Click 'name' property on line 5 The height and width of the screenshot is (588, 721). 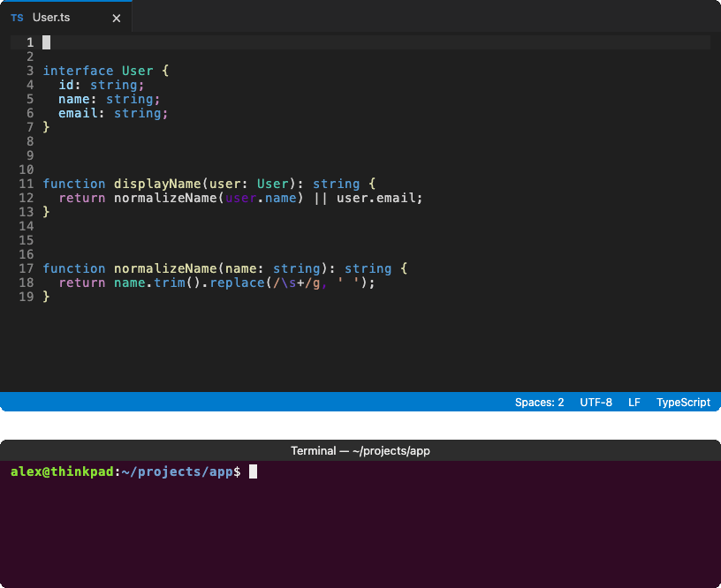point(74,99)
